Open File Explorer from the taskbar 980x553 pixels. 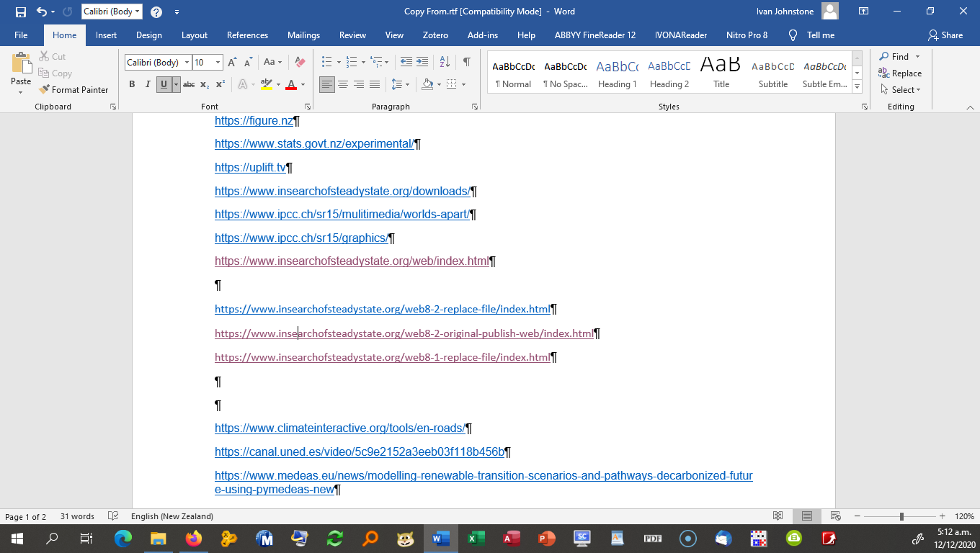[159, 539]
